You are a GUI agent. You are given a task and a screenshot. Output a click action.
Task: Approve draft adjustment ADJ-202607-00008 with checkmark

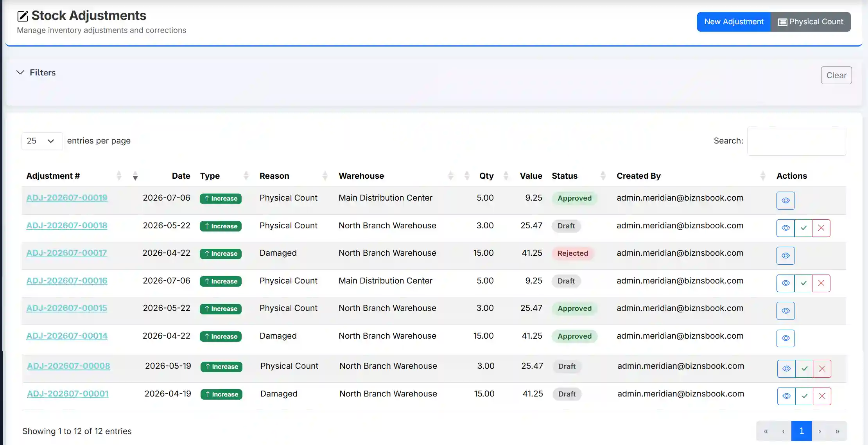(804, 369)
